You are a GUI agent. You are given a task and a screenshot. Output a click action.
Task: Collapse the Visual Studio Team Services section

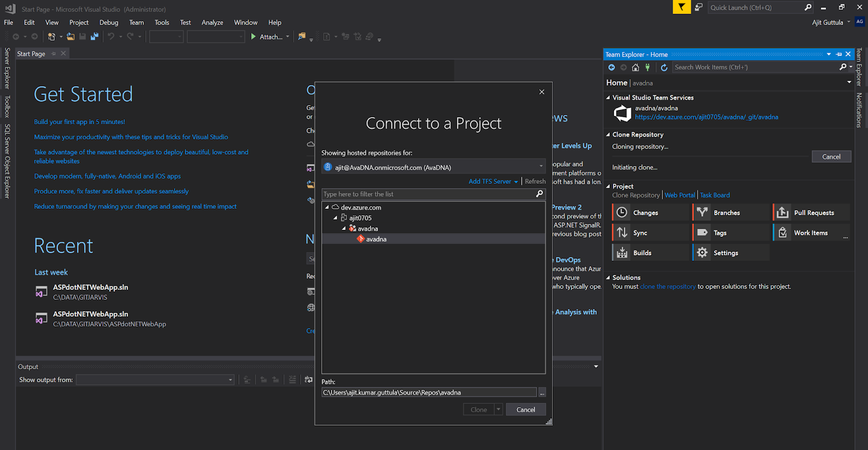pyautogui.click(x=608, y=98)
